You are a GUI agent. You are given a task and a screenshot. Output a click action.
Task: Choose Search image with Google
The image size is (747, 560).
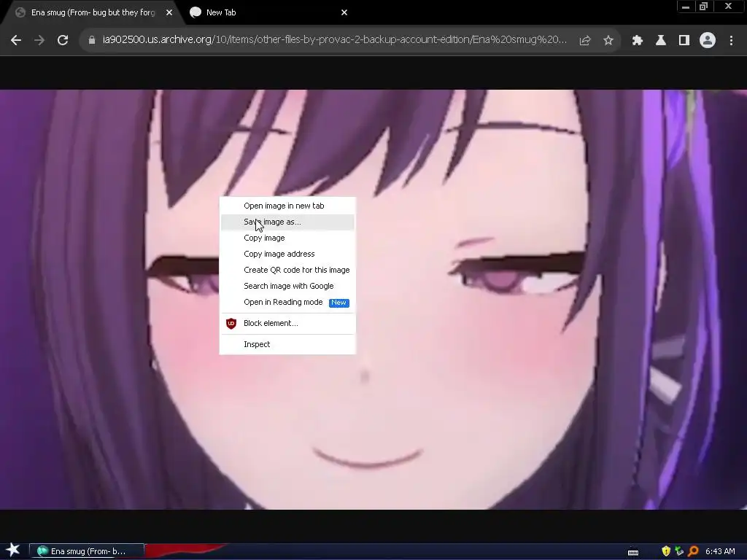[287, 286]
